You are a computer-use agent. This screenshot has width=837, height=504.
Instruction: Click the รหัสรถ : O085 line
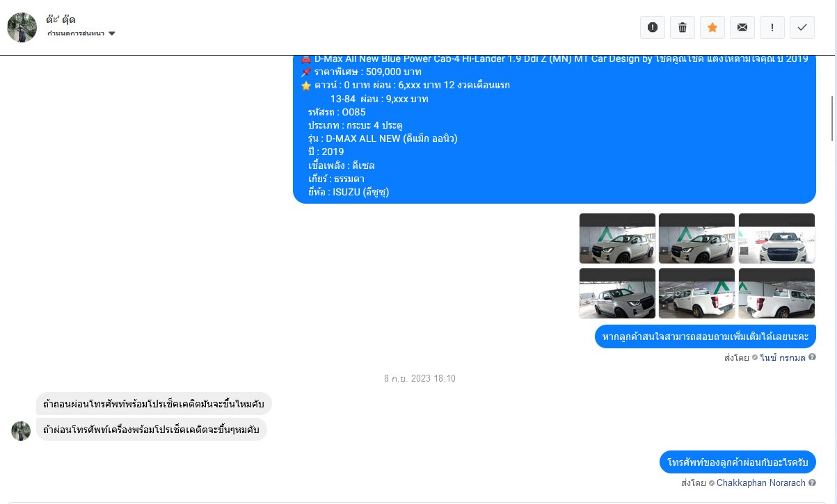[337, 112]
